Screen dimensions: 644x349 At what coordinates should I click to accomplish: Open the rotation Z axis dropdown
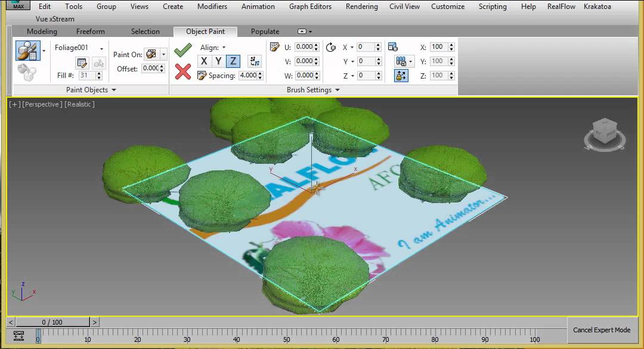(352, 76)
